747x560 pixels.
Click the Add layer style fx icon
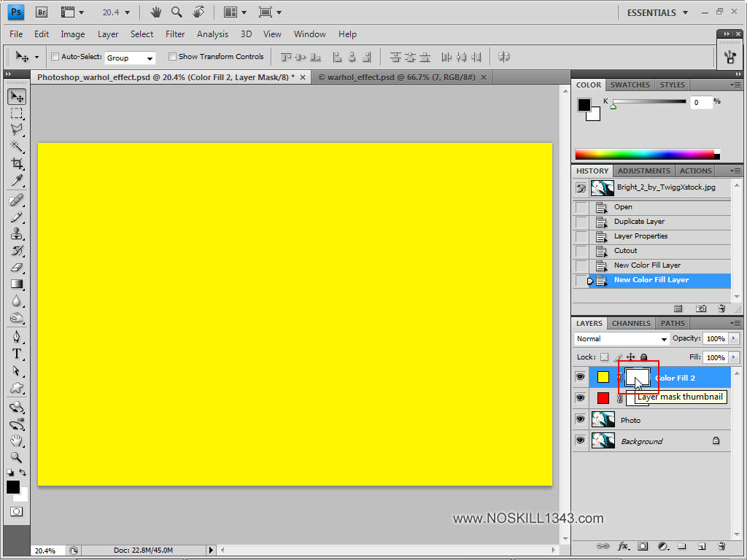pos(623,546)
